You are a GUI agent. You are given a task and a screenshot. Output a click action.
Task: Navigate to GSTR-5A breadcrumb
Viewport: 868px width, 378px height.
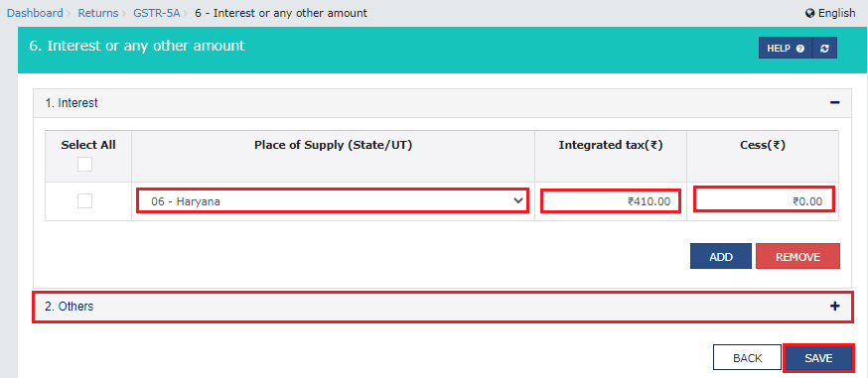click(157, 13)
